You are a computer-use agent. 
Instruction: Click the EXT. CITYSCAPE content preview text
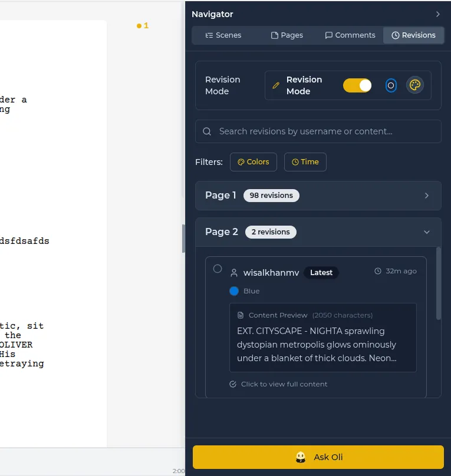tap(317, 345)
